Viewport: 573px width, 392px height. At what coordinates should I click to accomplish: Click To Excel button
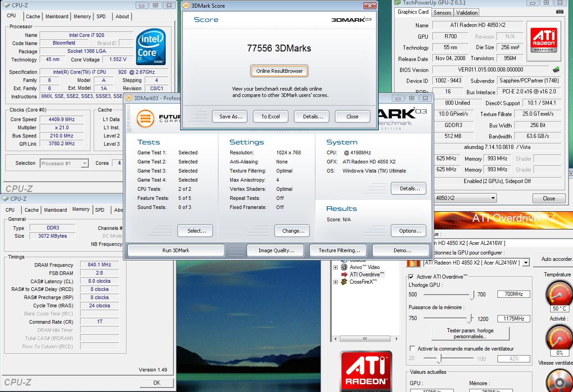[x=270, y=117]
